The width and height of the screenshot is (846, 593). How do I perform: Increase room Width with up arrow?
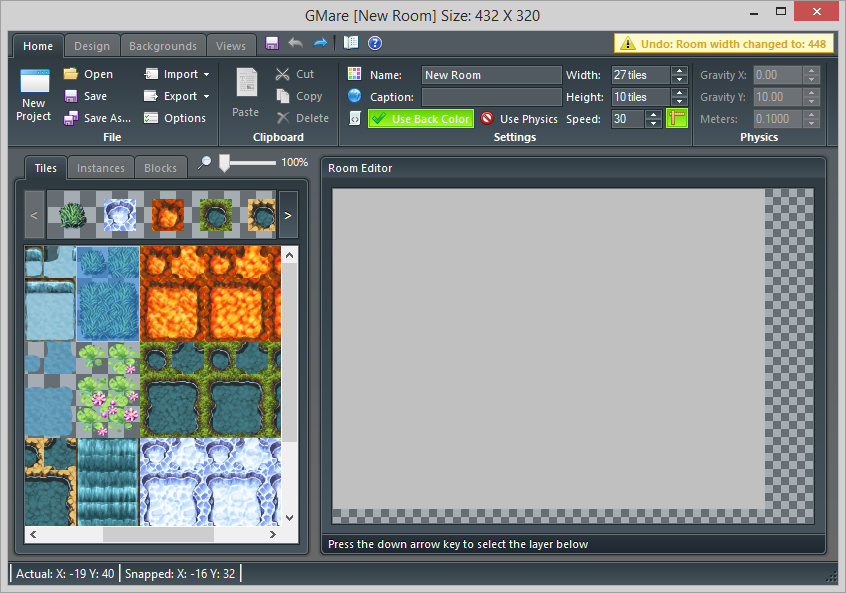[x=680, y=71]
